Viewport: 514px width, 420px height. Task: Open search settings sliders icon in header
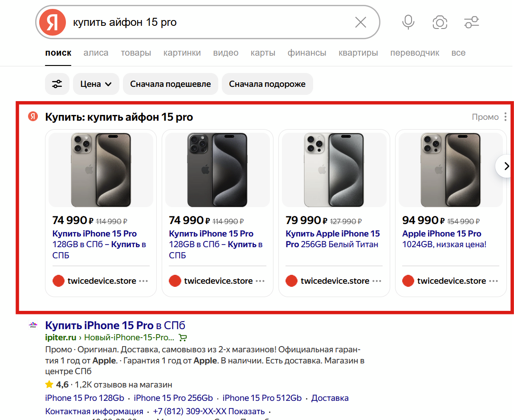(471, 22)
